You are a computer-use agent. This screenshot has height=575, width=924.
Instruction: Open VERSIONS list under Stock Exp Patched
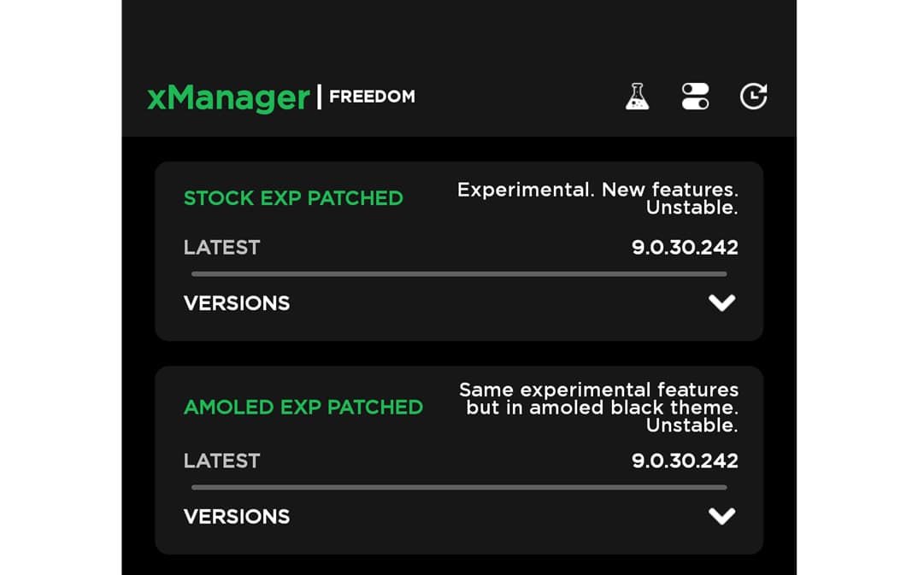point(237,303)
